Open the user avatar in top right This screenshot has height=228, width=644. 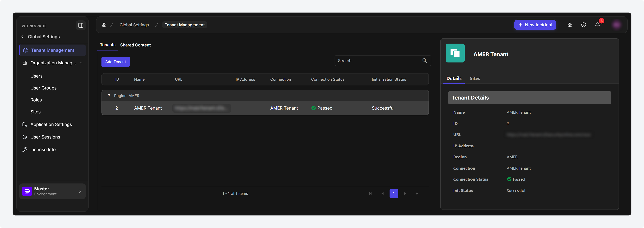click(x=617, y=25)
